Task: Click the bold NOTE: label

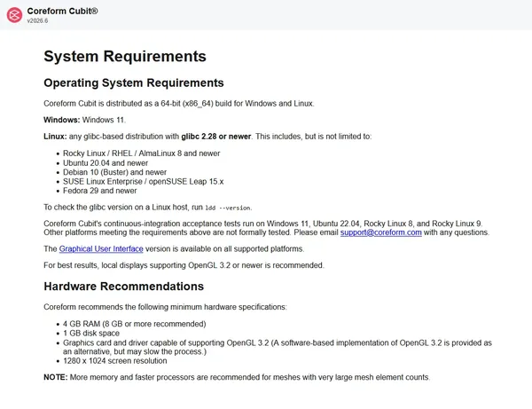Action: (56, 377)
